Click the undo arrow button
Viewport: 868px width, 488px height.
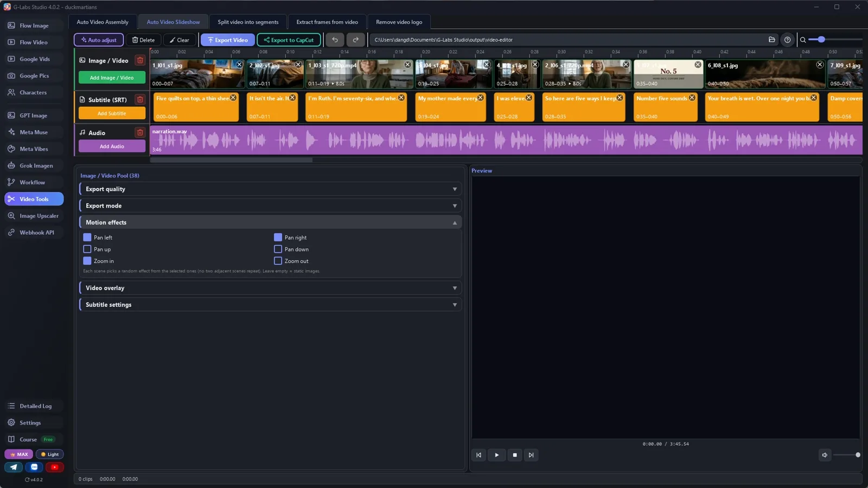click(335, 40)
